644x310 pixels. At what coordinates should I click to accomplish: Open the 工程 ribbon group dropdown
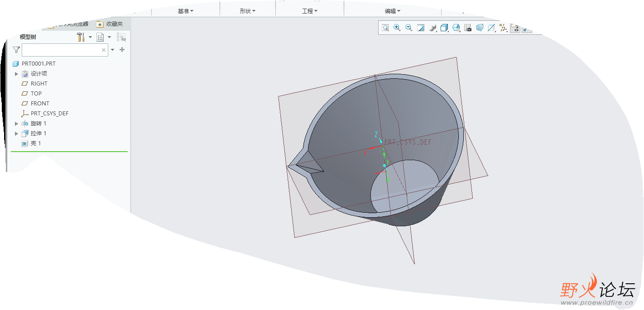pyautogui.click(x=310, y=11)
